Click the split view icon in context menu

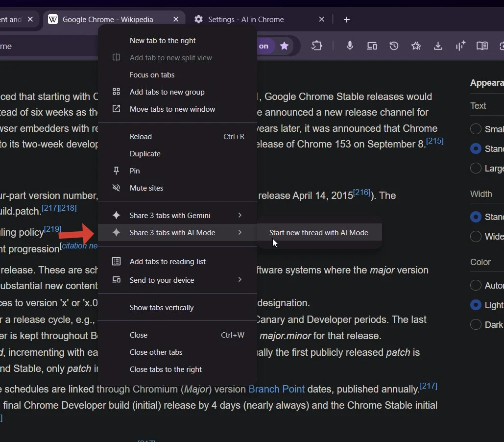(116, 58)
